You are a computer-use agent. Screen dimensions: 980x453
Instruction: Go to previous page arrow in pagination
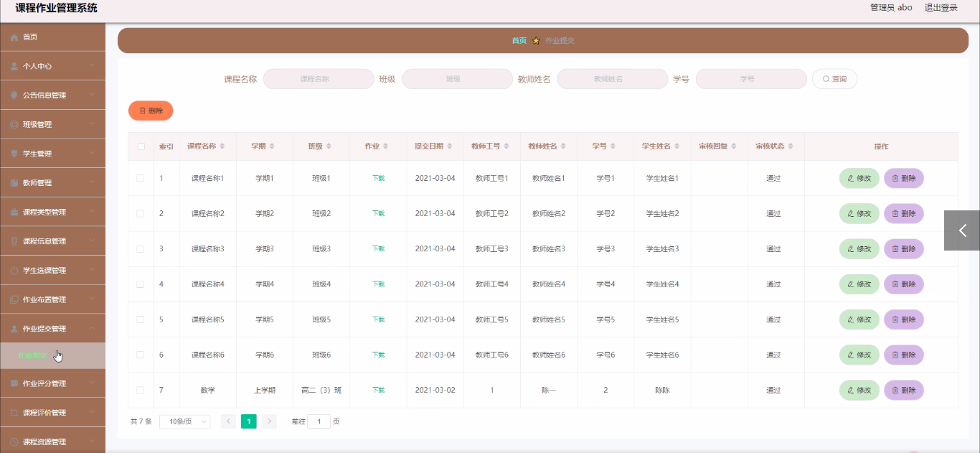(229, 421)
